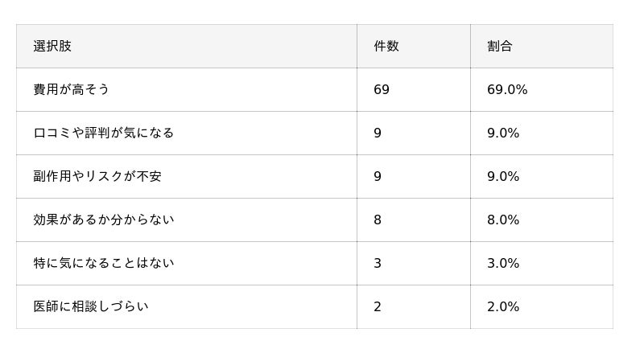Click the 9.0% cell in 副作用やリスクが不安 row
The width and height of the screenshot is (644, 353).
click(542, 177)
